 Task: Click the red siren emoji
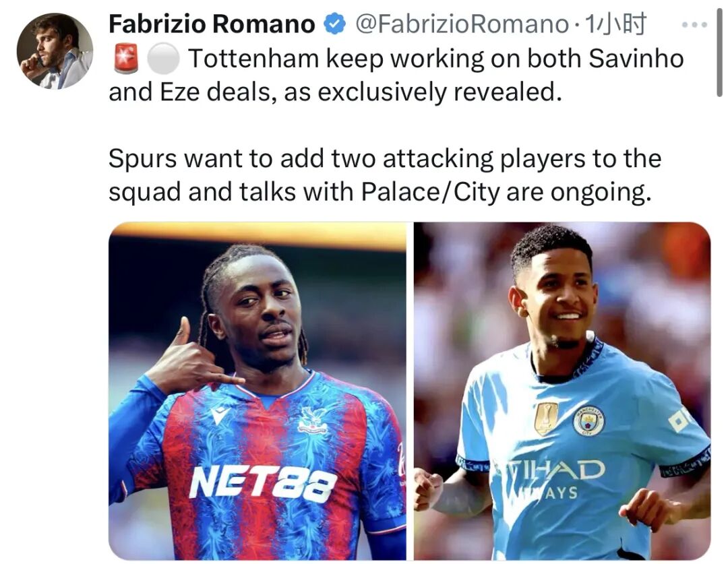(x=126, y=59)
